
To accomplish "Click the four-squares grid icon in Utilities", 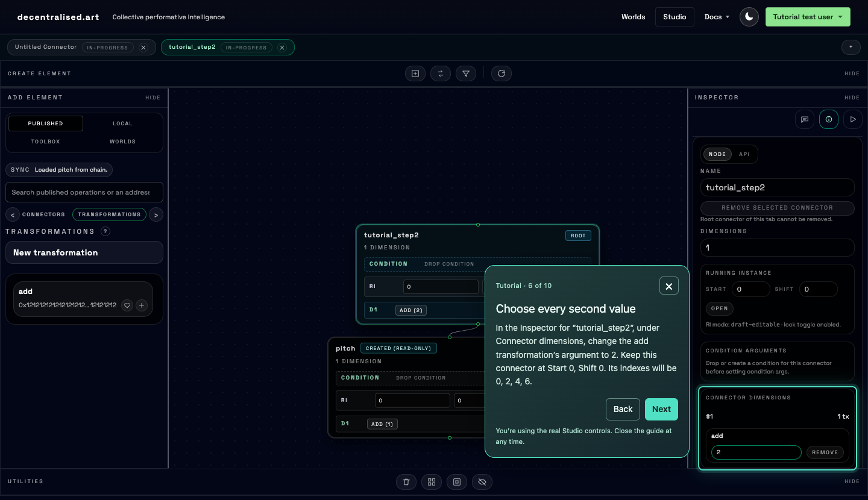I will (432, 482).
